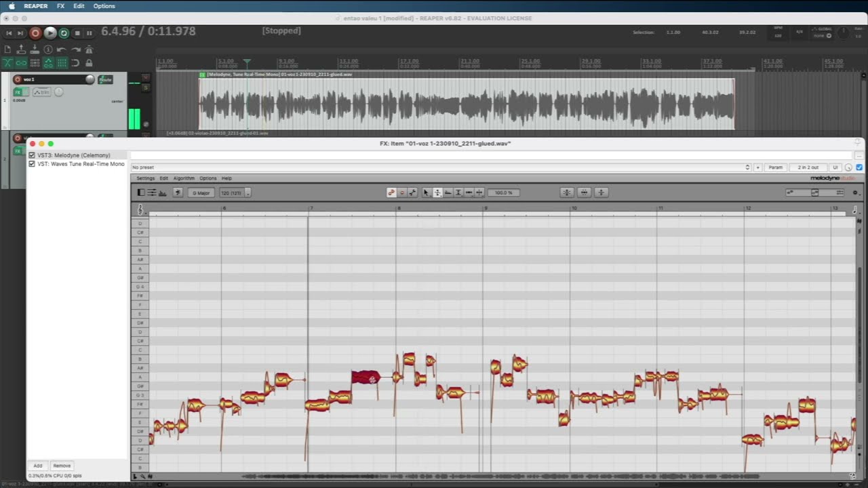Arm record on track voz 1
The width and height of the screenshot is (868, 488).
tap(17, 79)
